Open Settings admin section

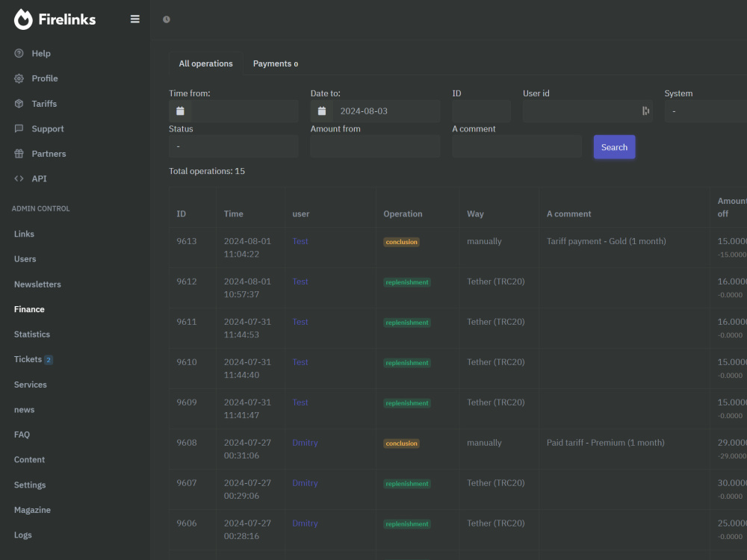(x=30, y=485)
